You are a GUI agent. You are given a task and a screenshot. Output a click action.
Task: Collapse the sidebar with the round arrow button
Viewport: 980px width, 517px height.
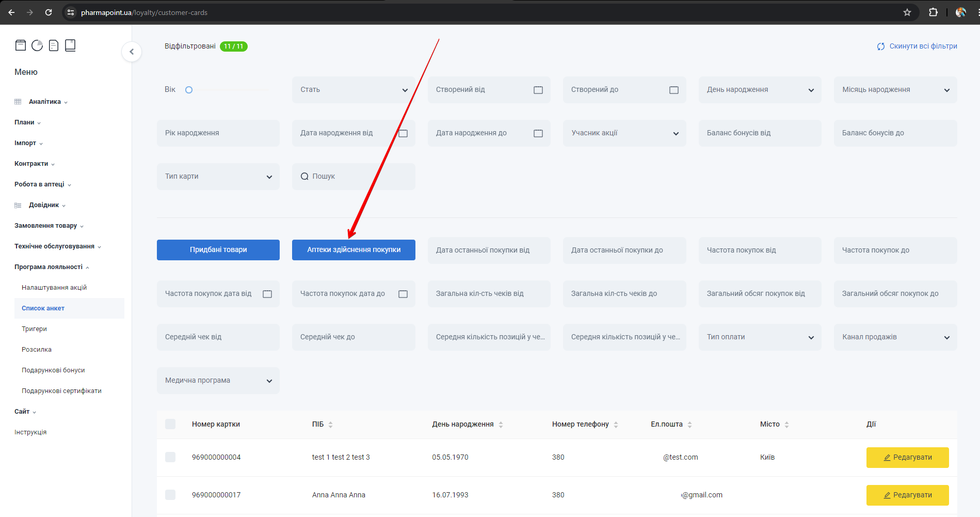[x=132, y=52]
